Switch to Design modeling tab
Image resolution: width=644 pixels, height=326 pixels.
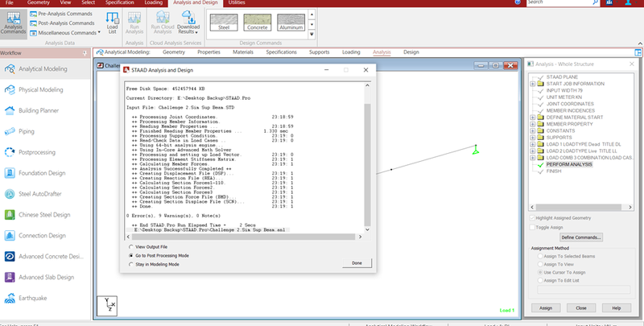pos(411,52)
